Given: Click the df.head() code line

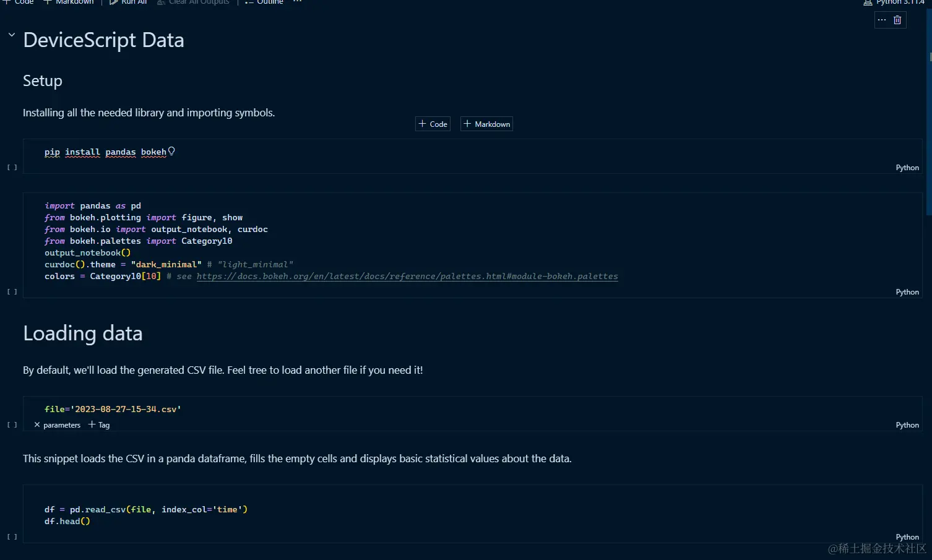Looking at the screenshot, I should (67, 522).
